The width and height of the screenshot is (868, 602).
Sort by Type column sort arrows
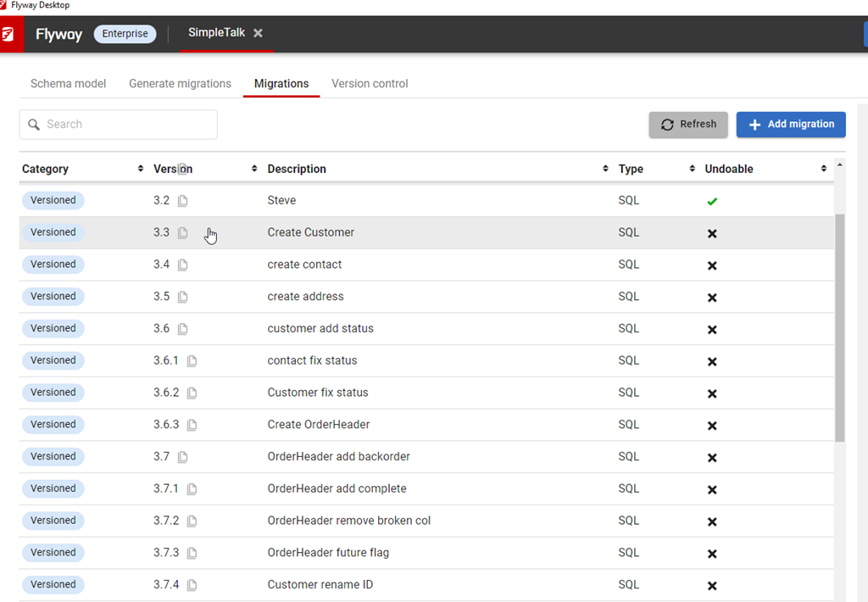click(x=692, y=169)
